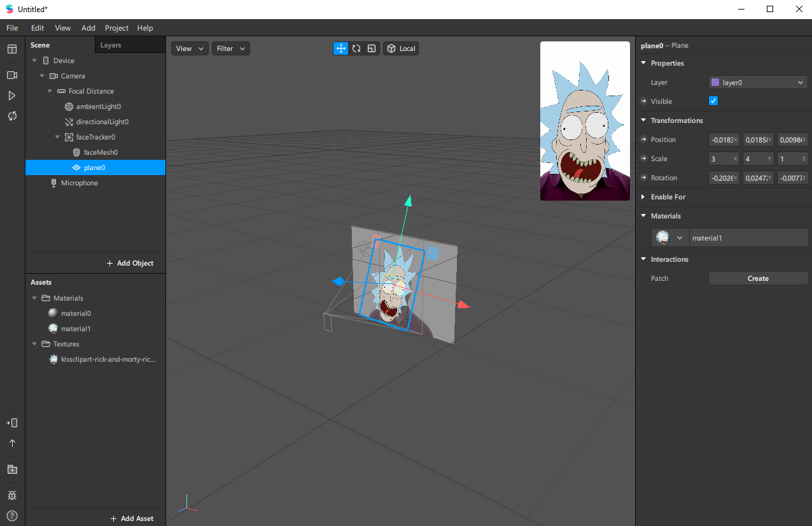The height and width of the screenshot is (526, 812).
Task: Click the Scale Y field showing 4
Action: pyautogui.click(x=759, y=159)
